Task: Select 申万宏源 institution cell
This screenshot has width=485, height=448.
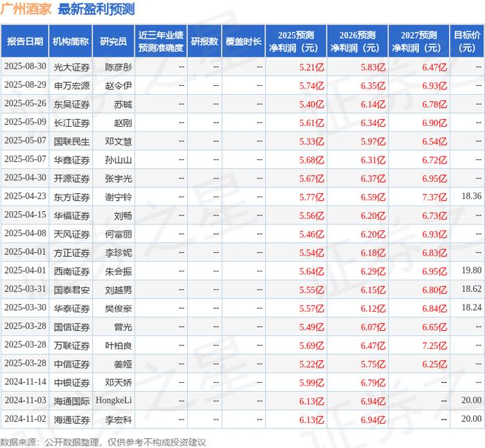Action: click(72, 86)
